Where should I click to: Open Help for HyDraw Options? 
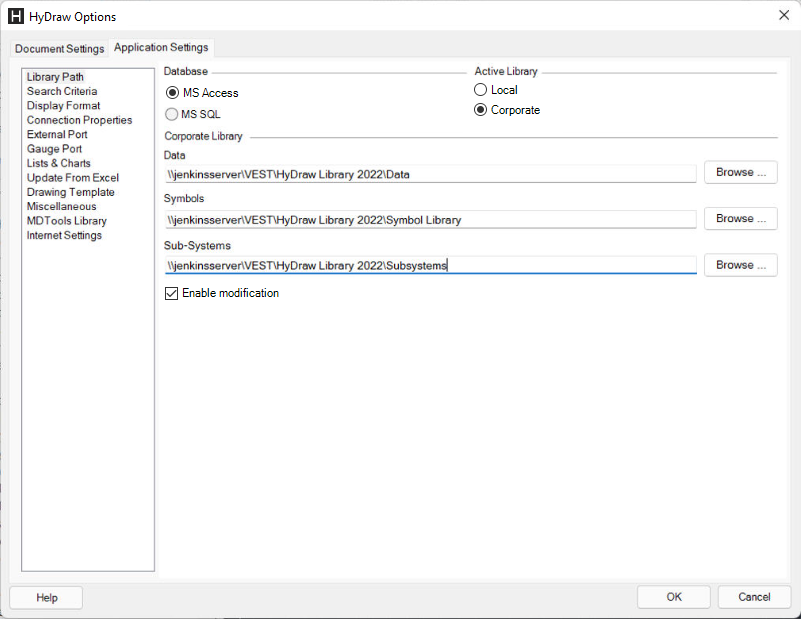(x=45, y=597)
